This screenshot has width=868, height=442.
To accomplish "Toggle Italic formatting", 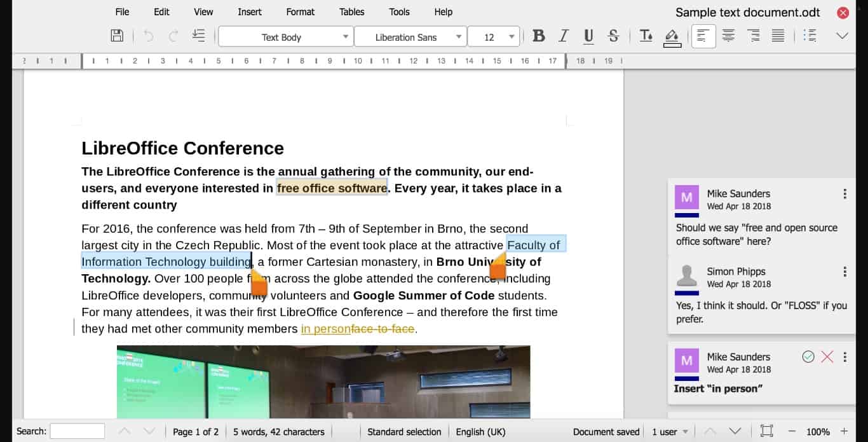I will click(x=563, y=36).
